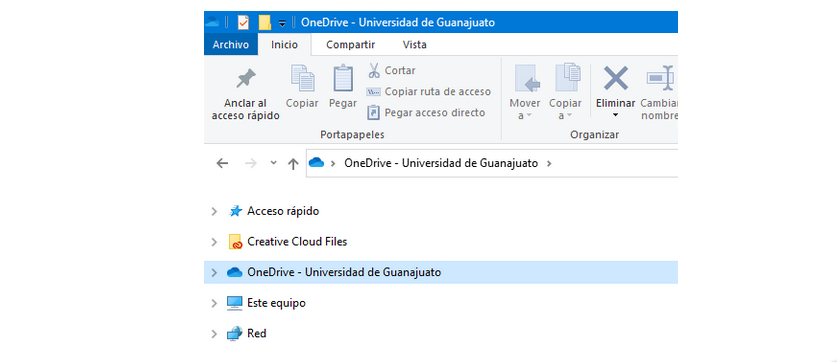Open the Archivo tab
837x362 pixels.
(231, 45)
